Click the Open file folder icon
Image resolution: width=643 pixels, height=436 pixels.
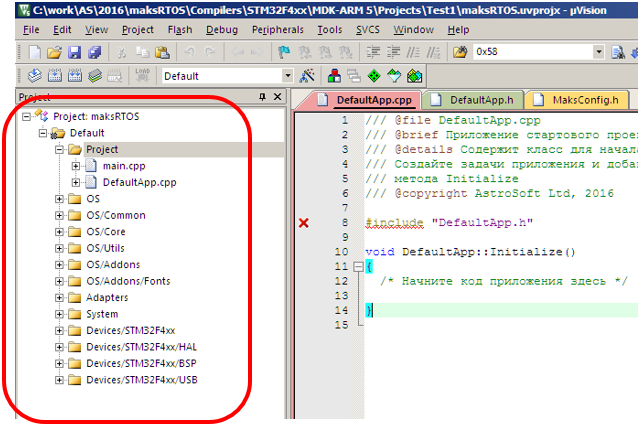coord(54,52)
